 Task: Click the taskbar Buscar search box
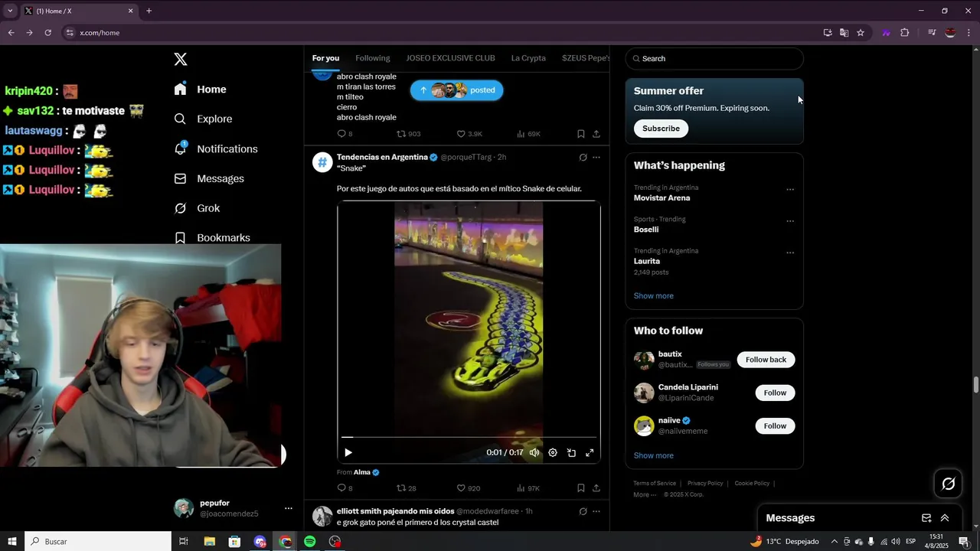[x=98, y=541]
